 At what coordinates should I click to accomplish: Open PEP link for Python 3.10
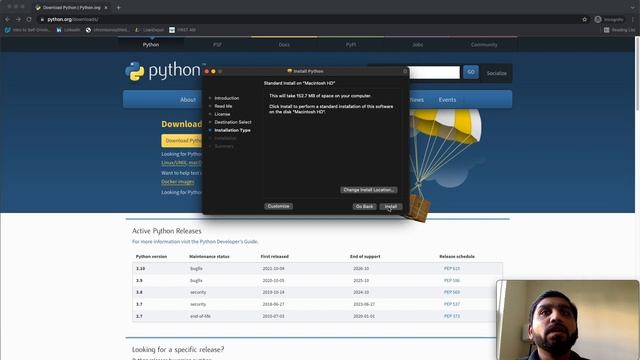coord(451,269)
